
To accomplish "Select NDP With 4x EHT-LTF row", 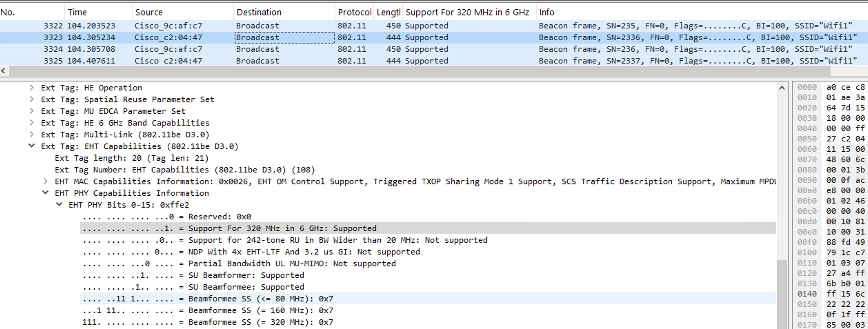I will coord(428,252).
